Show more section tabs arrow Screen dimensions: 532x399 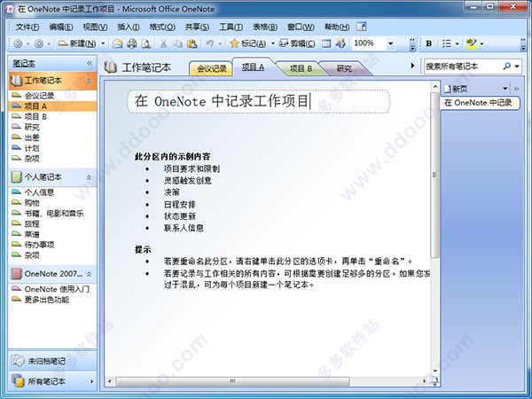click(x=412, y=66)
